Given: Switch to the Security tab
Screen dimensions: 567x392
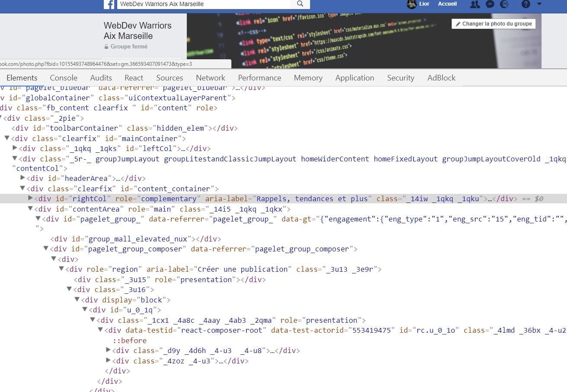Looking at the screenshot, I should pyautogui.click(x=400, y=78).
